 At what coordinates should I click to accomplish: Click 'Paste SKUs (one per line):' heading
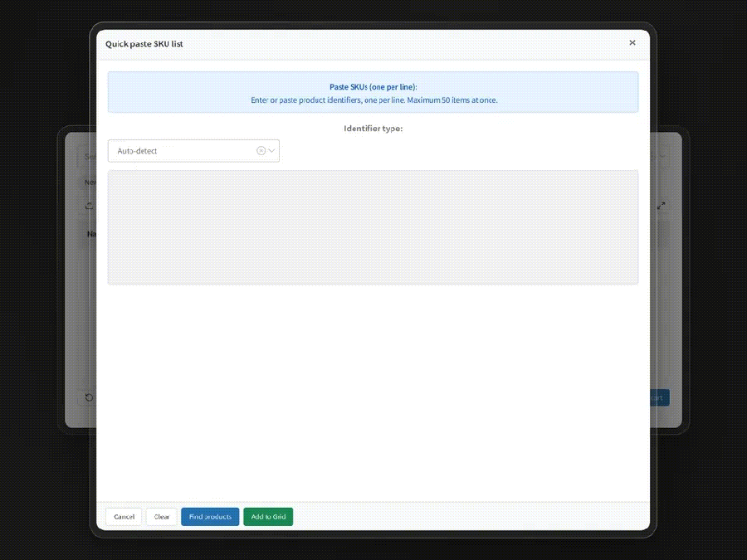click(x=373, y=86)
